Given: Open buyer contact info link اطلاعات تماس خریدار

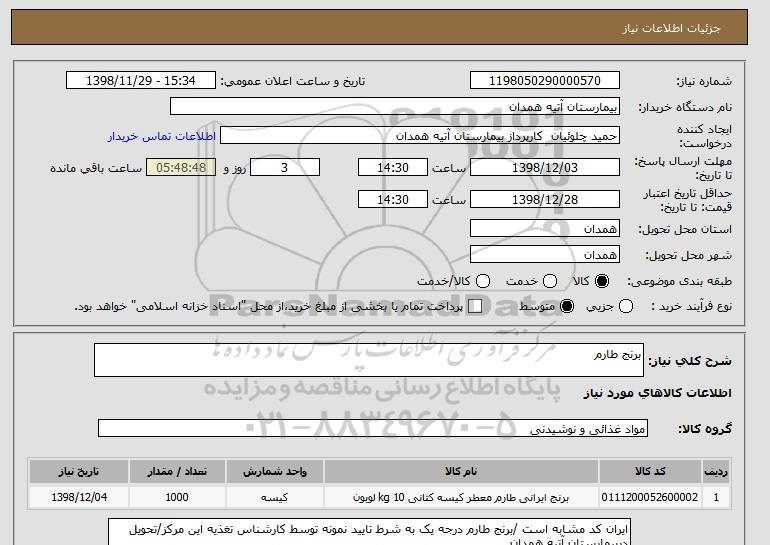Looking at the screenshot, I should click(162, 136).
